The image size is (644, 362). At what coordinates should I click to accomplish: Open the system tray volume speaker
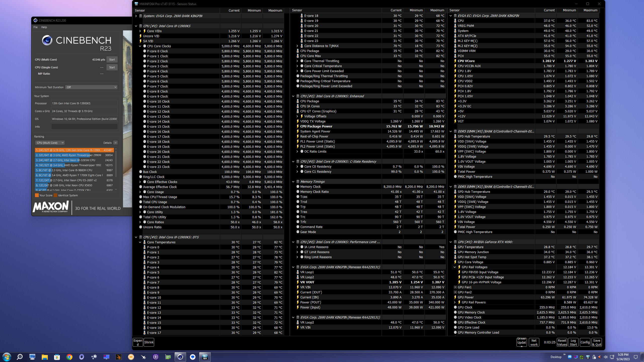(606, 357)
